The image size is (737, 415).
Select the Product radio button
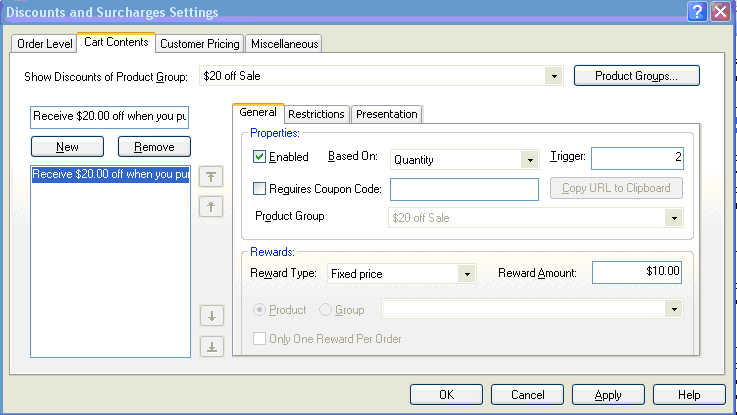260,310
